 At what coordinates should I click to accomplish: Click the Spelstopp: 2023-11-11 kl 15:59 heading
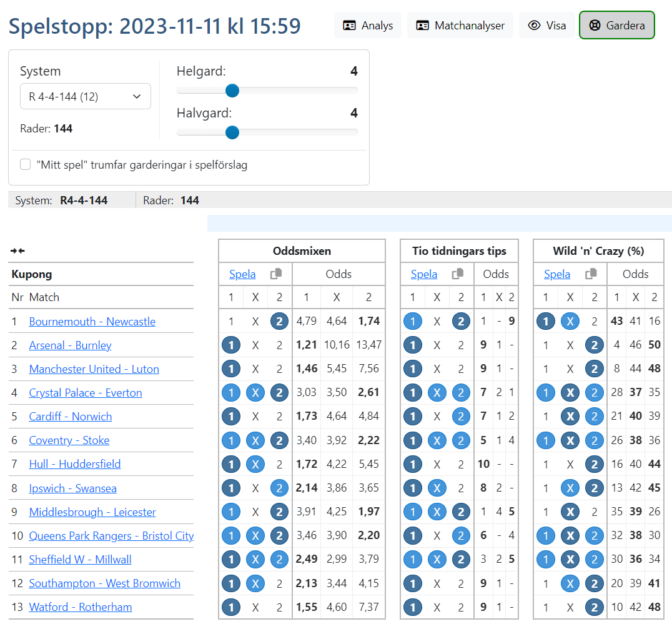pyautogui.click(x=155, y=26)
